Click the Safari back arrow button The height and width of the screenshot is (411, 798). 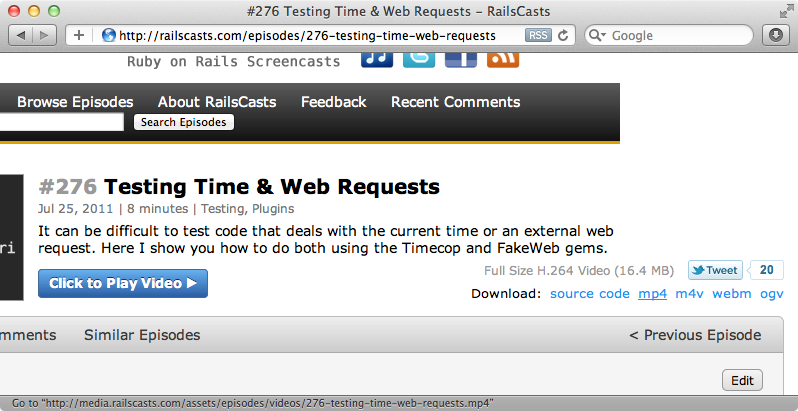click(20, 35)
